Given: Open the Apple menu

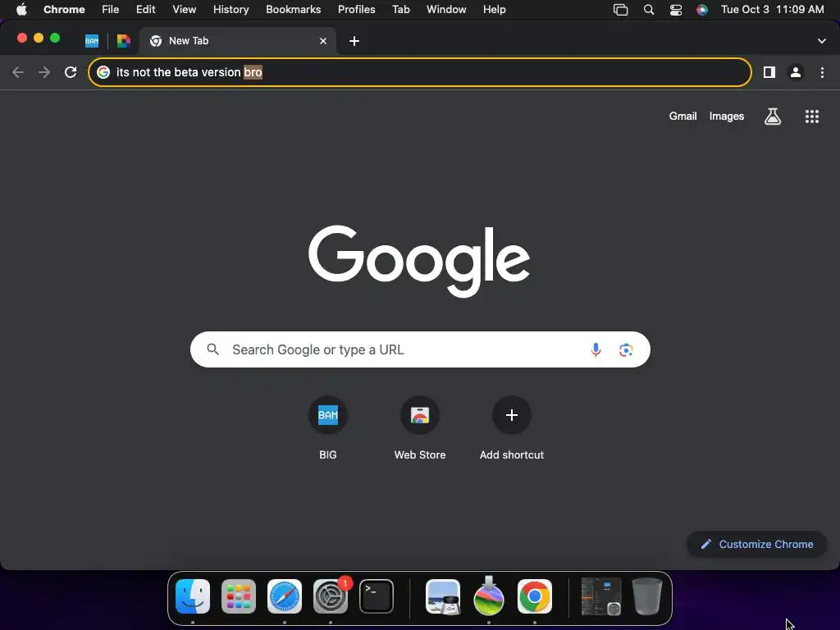Looking at the screenshot, I should click(21, 10).
